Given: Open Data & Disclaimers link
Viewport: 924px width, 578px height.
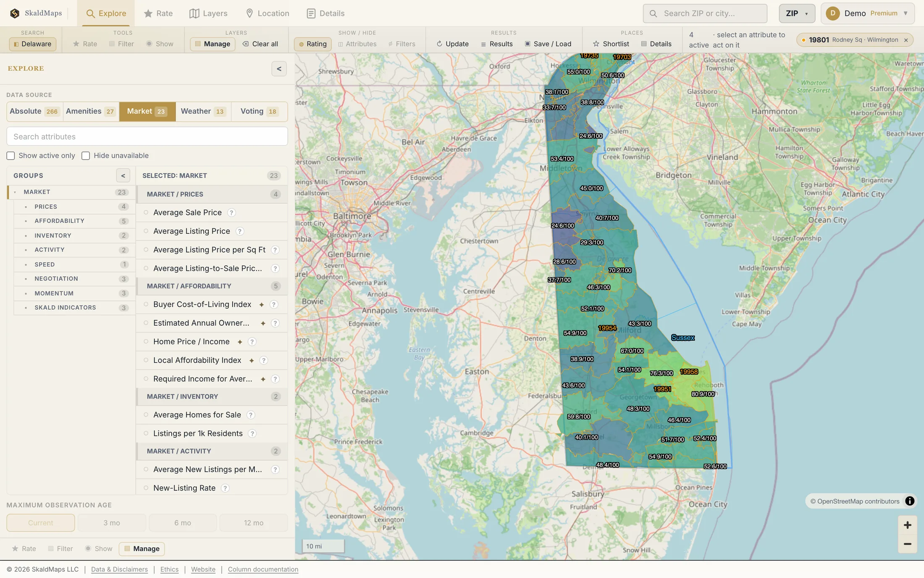Looking at the screenshot, I should 119,570.
